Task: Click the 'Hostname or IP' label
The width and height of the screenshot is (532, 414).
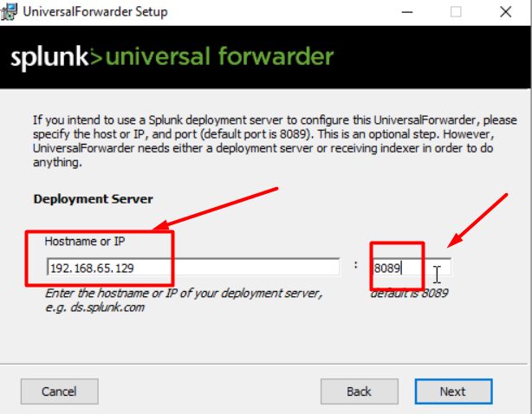Action: click(x=85, y=241)
